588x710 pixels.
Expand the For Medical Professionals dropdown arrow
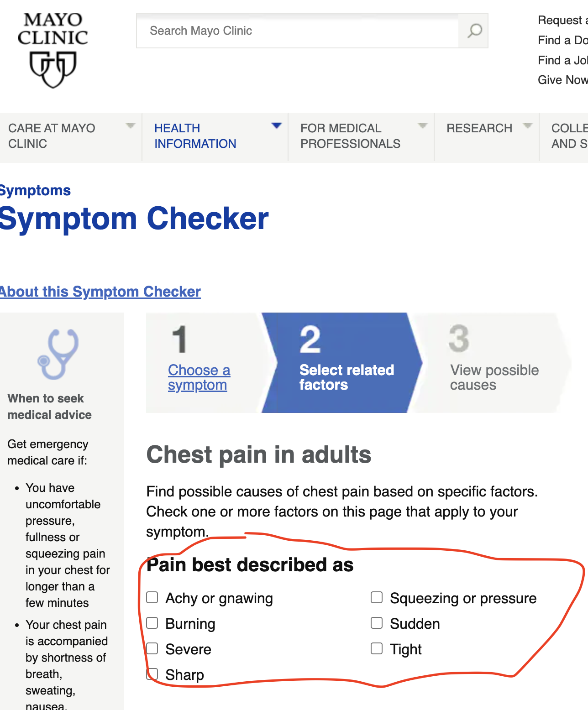click(x=422, y=126)
